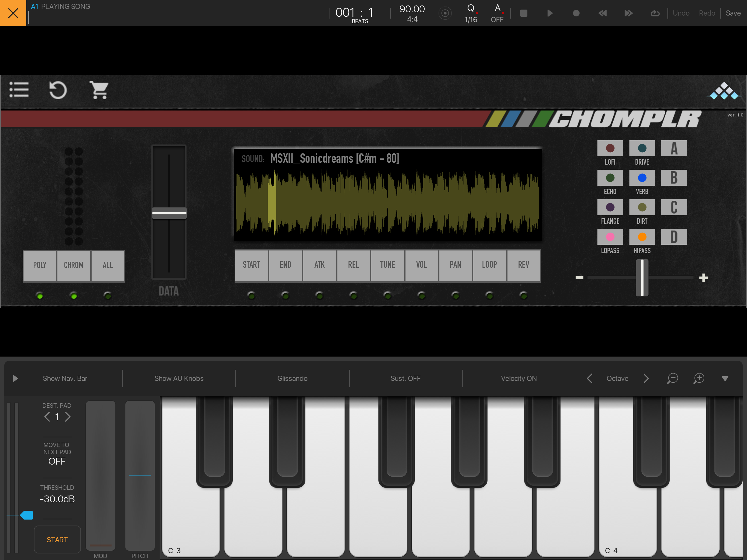747x560 pixels.
Task: Click the DATA slider handle
Action: (x=169, y=213)
